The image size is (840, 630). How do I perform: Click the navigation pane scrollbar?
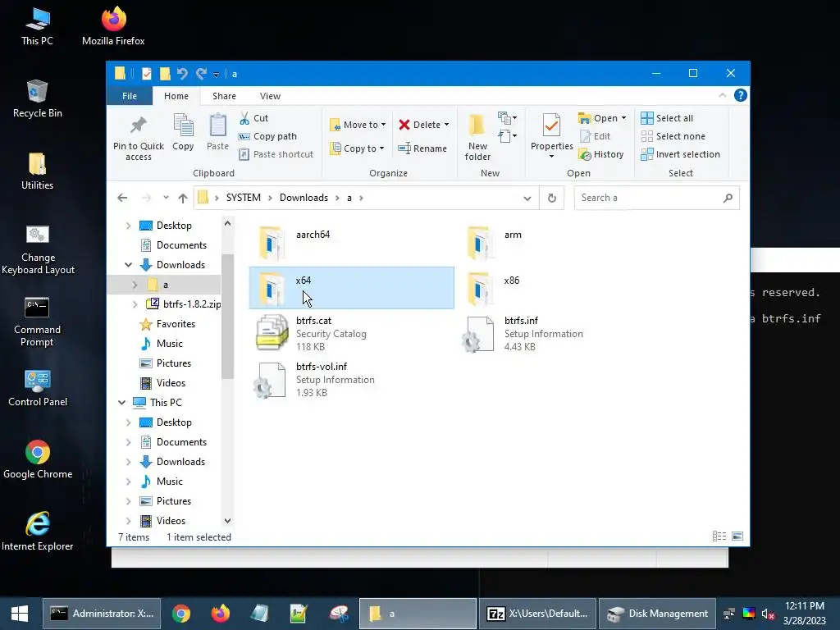pyautogui.click(x=228, y=316)
